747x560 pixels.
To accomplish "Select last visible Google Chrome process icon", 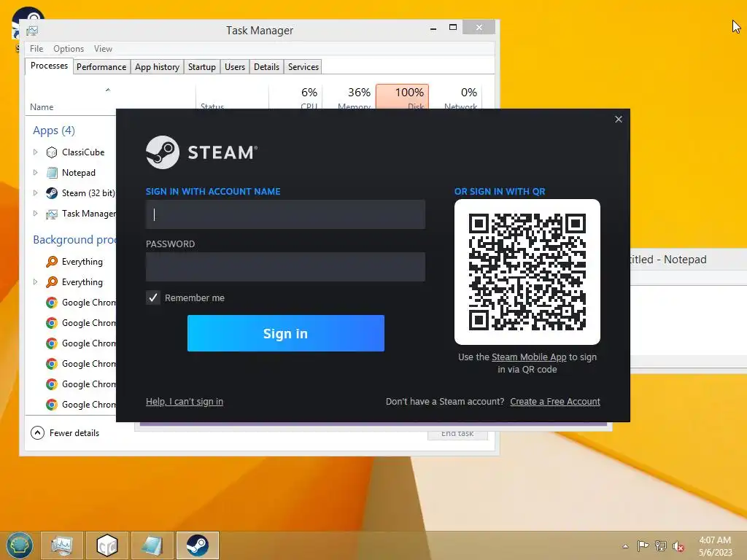I will point(52,405).
